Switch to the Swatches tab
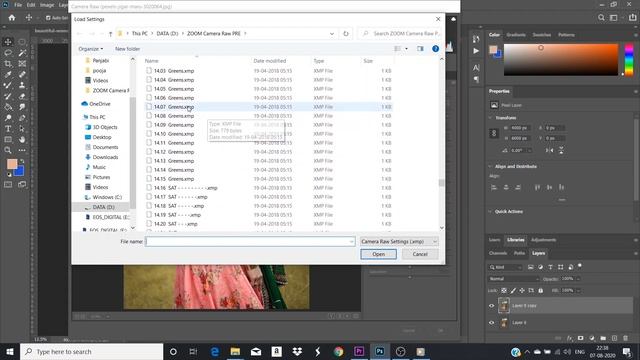Image resolution: width=640 pixels, height=360 pixels. pos(542,35)
